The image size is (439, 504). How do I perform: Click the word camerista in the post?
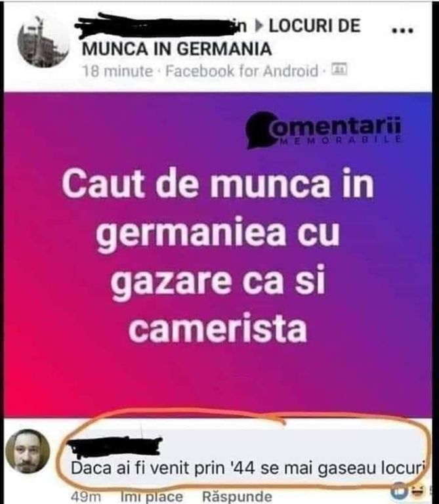218,329
